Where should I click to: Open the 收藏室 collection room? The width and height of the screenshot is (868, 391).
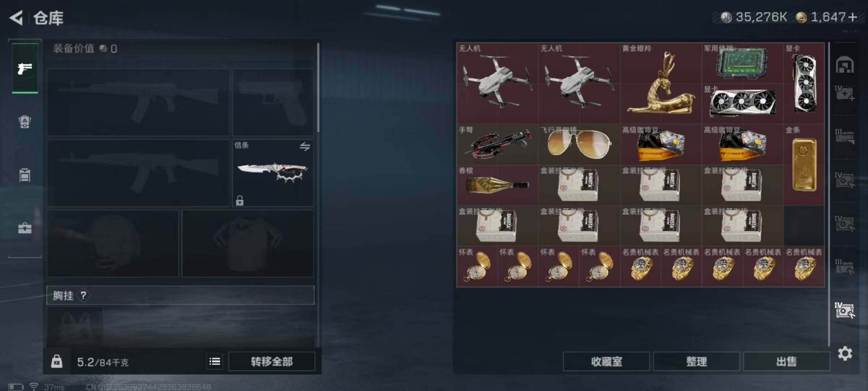coord(607,361)
